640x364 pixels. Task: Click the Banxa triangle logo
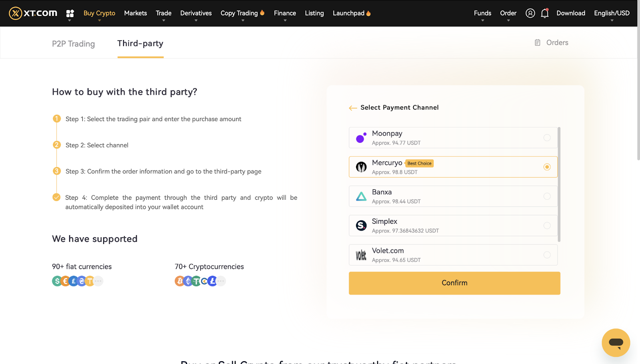click(361, 196)
